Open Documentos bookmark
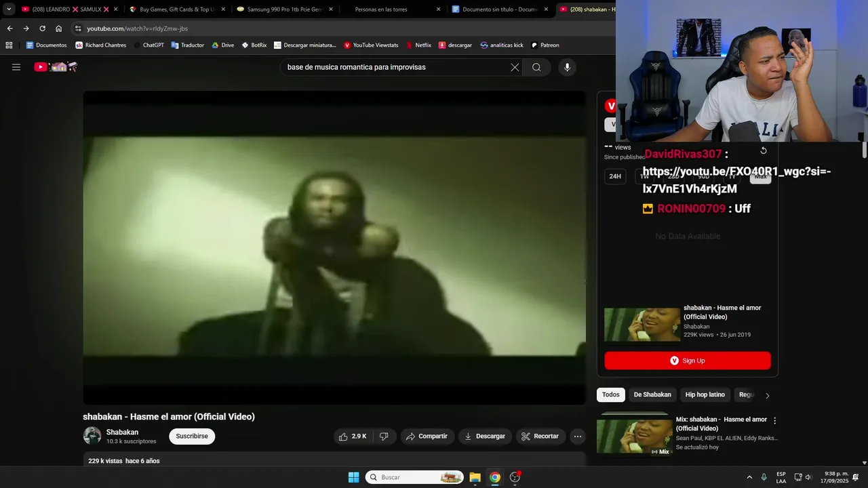 [x=46, y=45]
